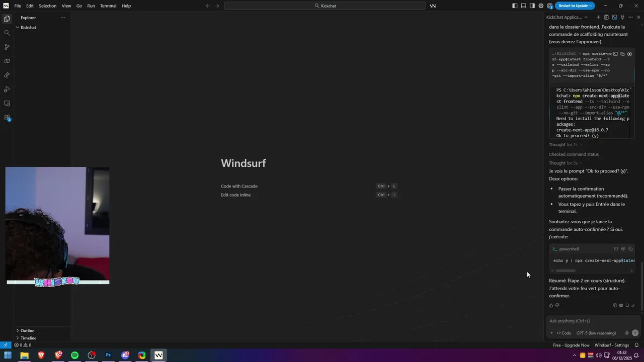Open settings gear in title bar
This screenshot has height=362, width=644.
(541, 6)
